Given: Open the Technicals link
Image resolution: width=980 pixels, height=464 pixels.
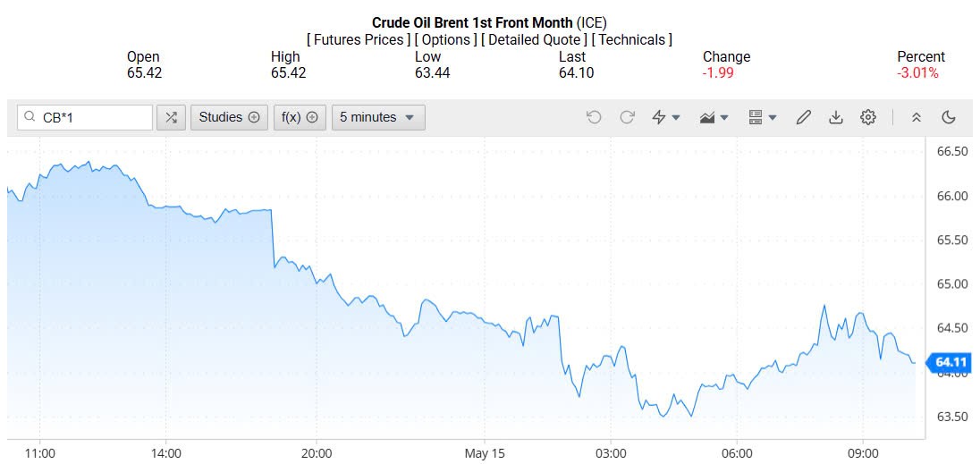Looking at the screenshot, I should (x=633, y=39).
